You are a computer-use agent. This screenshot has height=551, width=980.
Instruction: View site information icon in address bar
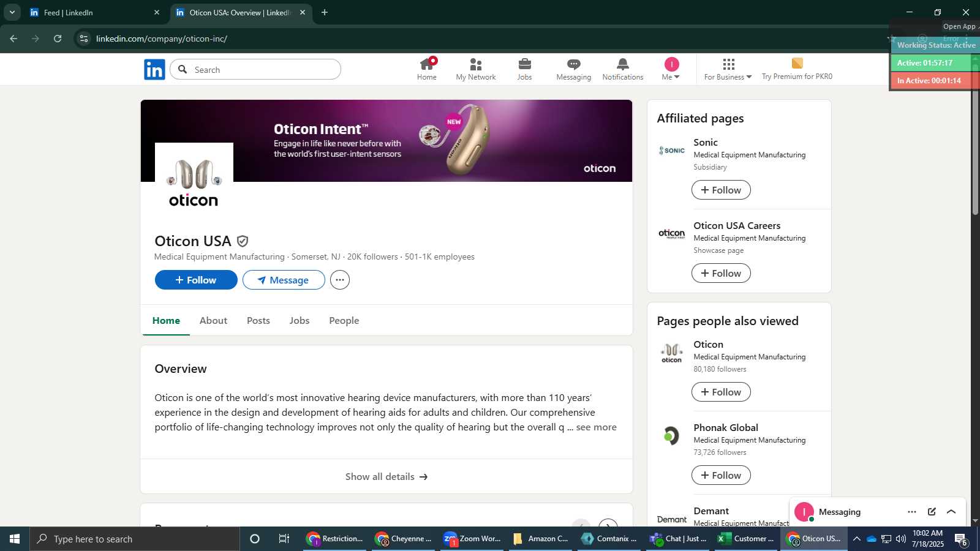(x=84, y=39)
